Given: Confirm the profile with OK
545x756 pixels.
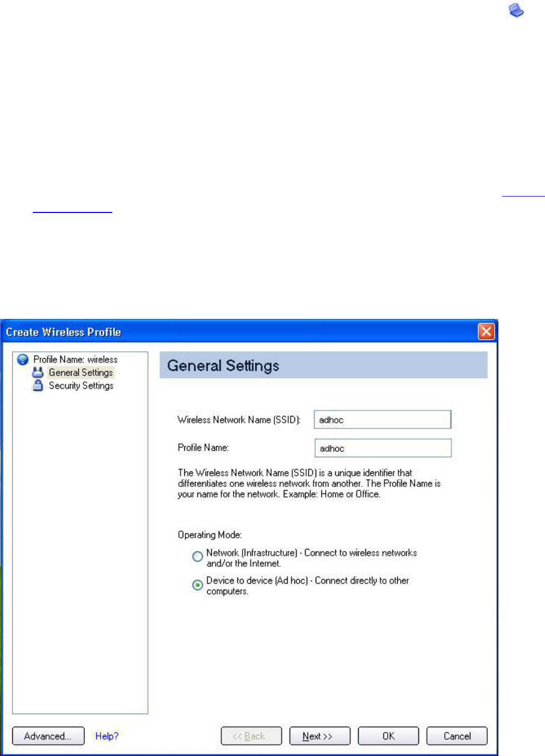Looking at the screenshot, I should [x=388, y=736].
